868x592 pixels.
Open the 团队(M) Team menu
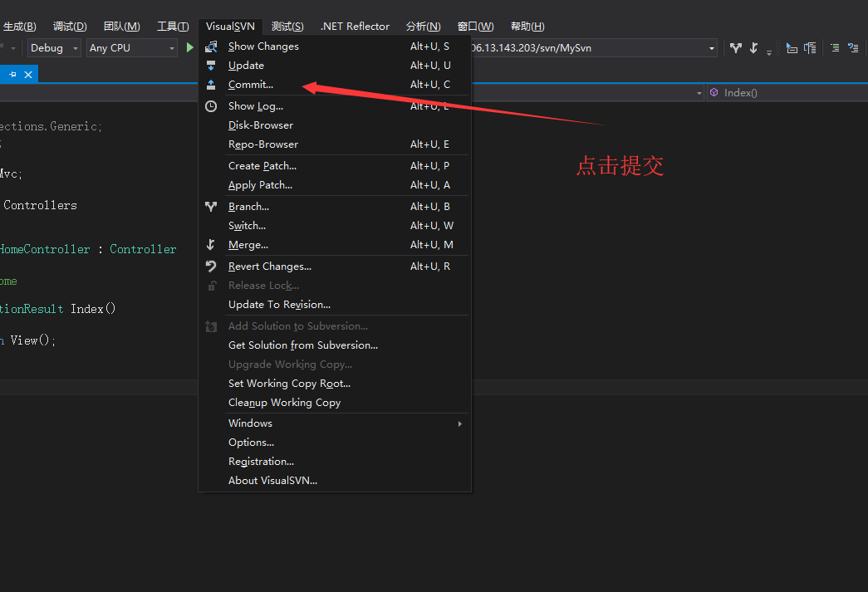click(122, 26)
